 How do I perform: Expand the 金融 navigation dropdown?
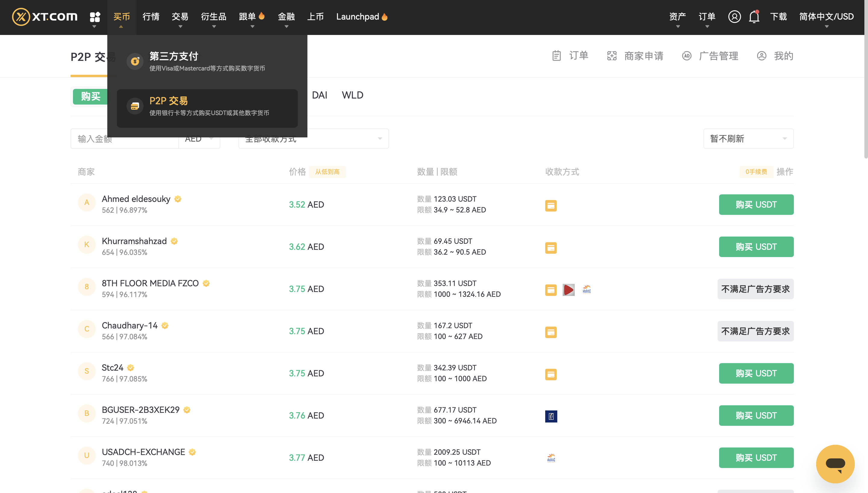click(x=286, y=17)
